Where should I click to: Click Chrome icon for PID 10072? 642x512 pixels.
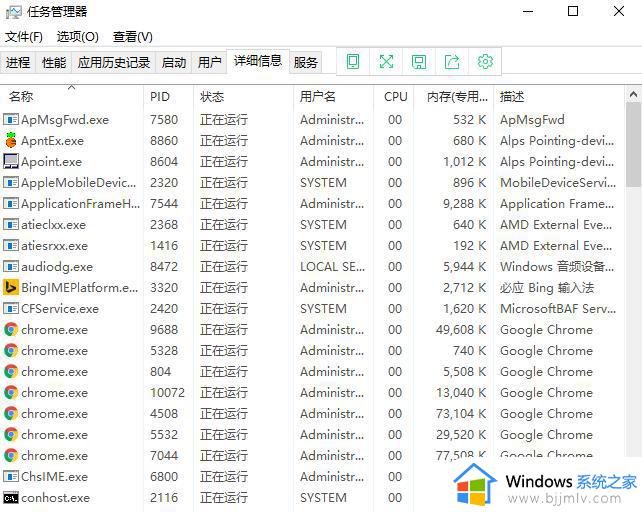coord(11,392)
